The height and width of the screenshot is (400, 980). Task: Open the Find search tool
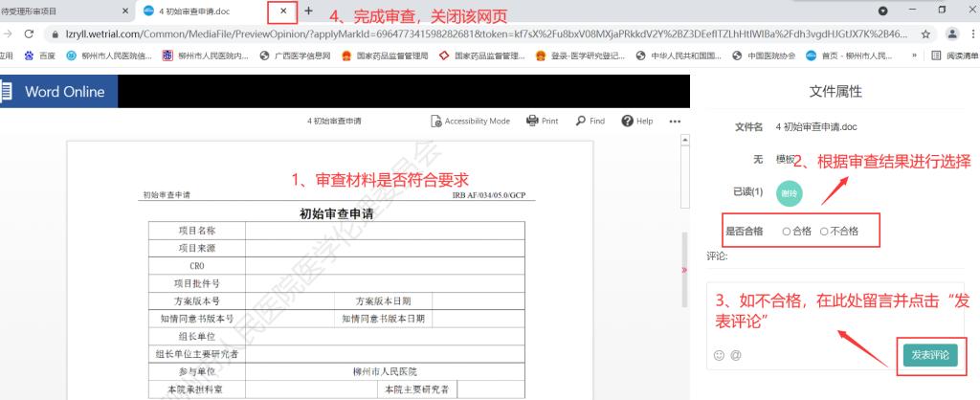pyautogui.click(x=590, y=122)
